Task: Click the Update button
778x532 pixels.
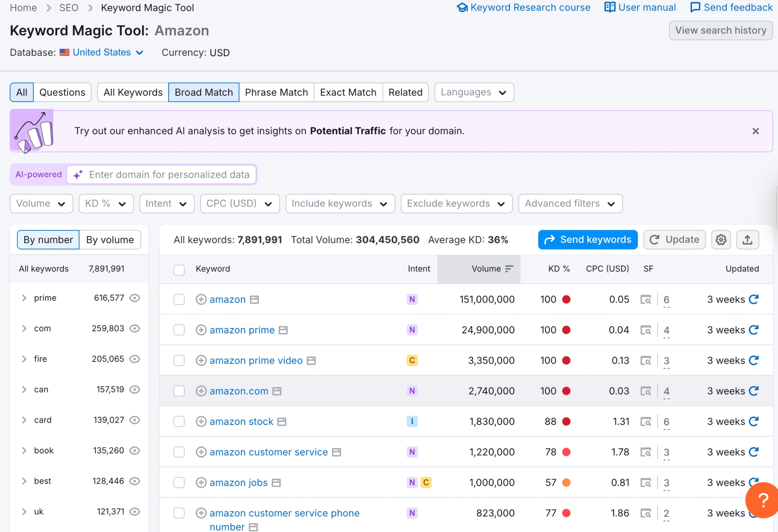Action: 675,240
